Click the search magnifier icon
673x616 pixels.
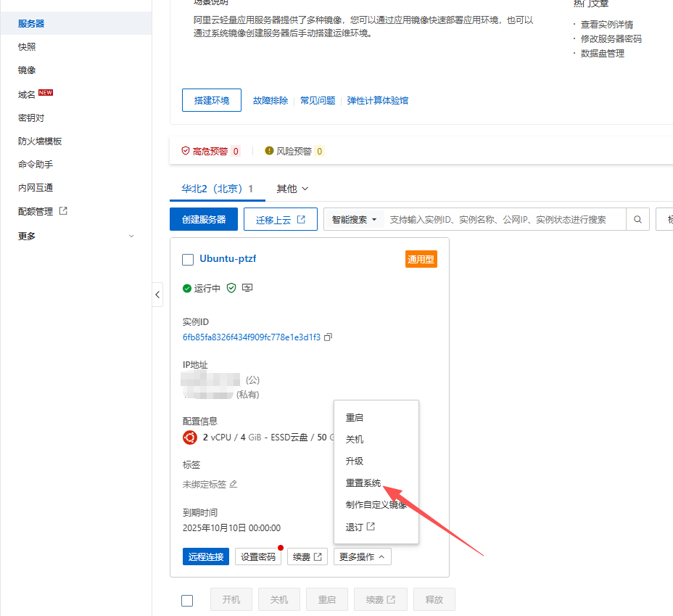(x=637, y=219)
